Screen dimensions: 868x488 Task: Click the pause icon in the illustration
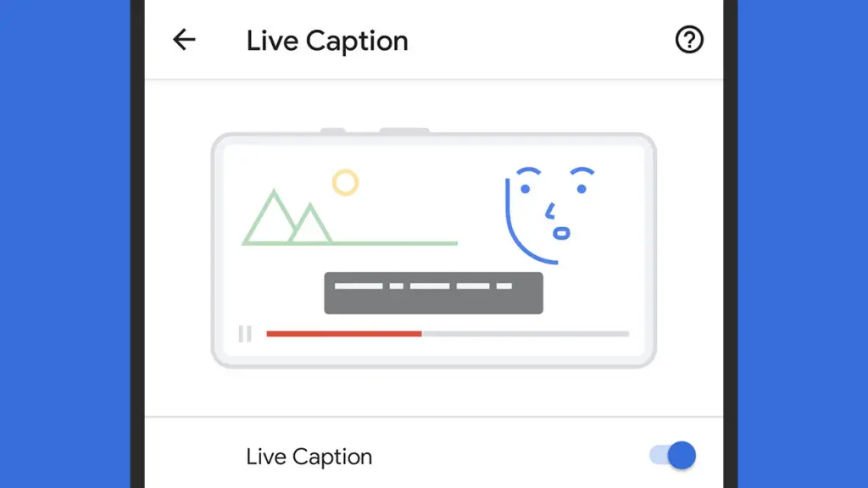coord(245,334)
